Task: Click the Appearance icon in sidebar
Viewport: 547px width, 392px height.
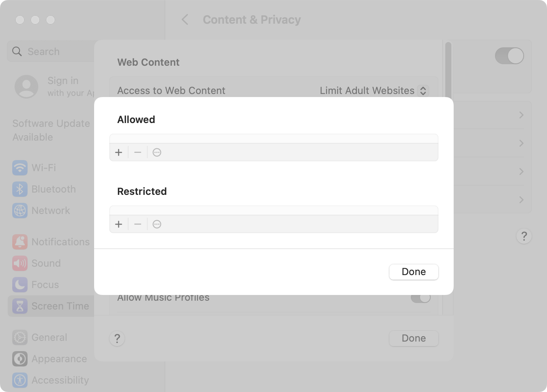Action: point(20,359)
